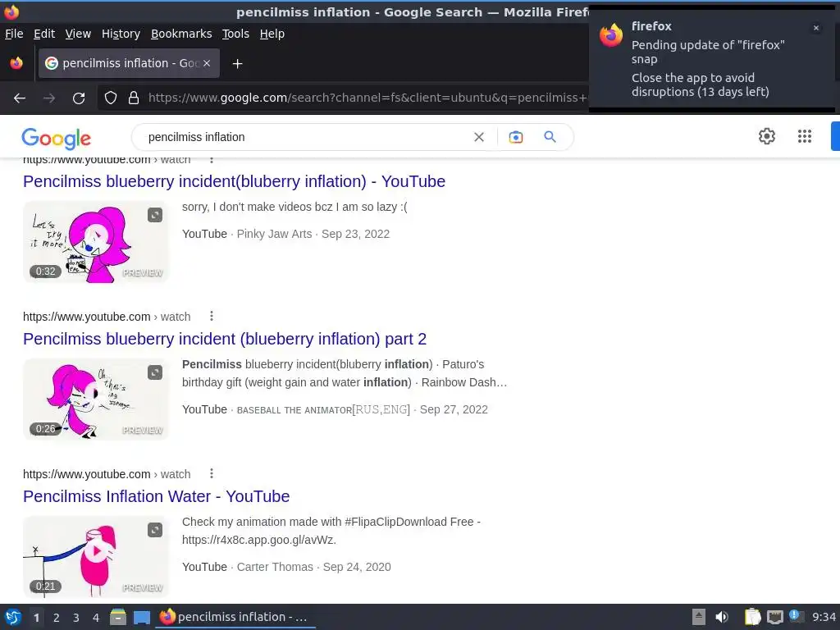Switch to workspace 3
The height and width of the screenshot is (630, 840).
(x=76, y=618)
